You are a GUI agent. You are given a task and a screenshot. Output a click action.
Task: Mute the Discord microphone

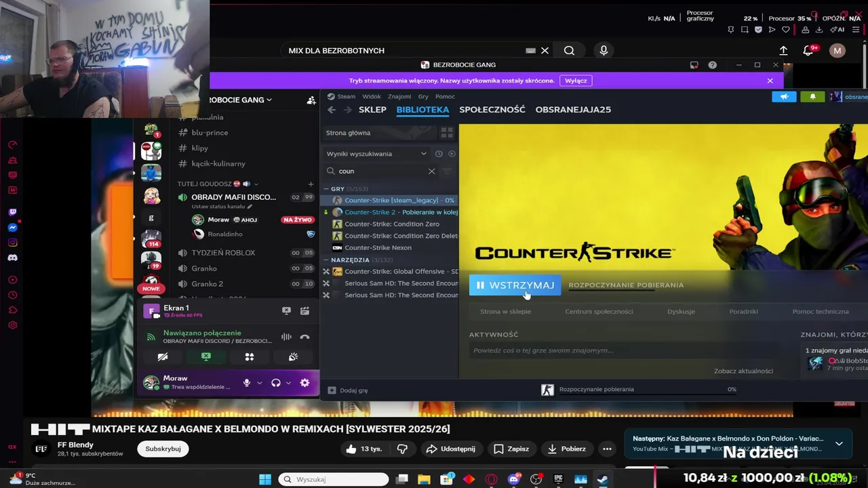[x=247, y=383]
